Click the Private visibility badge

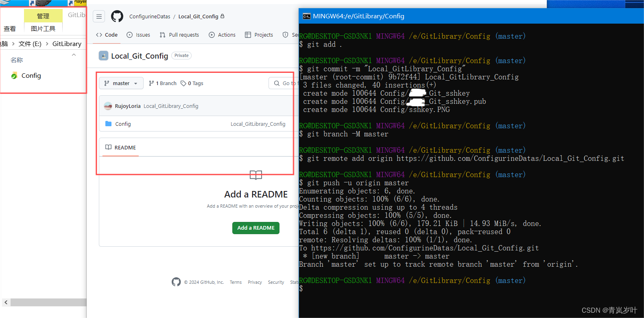click(181, 55)
